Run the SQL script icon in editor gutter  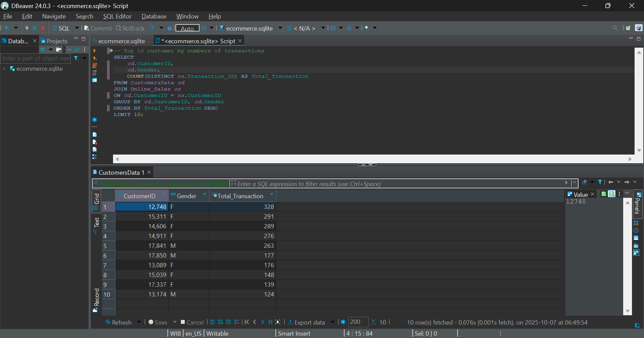(x=95, y=65)
